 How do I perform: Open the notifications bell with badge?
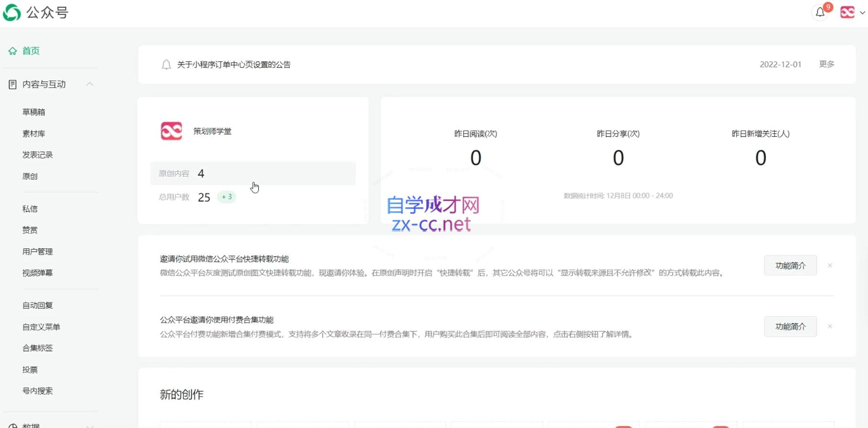point(820,12)
